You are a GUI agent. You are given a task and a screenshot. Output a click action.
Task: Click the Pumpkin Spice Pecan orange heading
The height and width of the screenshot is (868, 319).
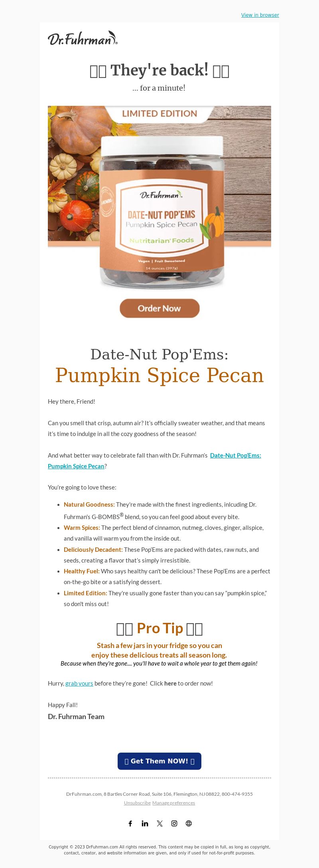[x=159, y=375]
